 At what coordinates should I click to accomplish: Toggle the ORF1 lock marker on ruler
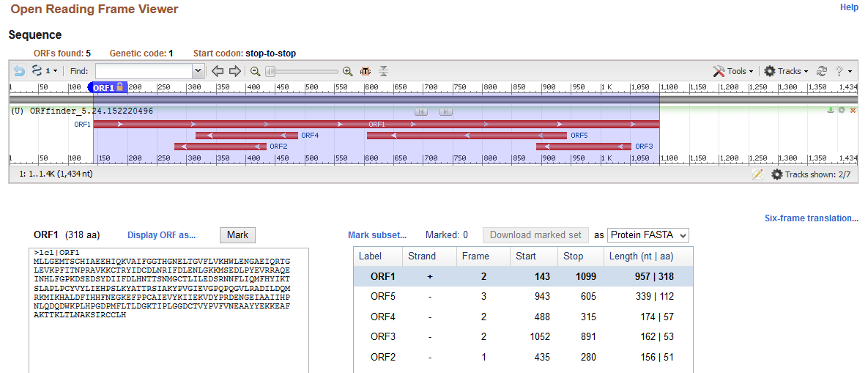[120, 87]
